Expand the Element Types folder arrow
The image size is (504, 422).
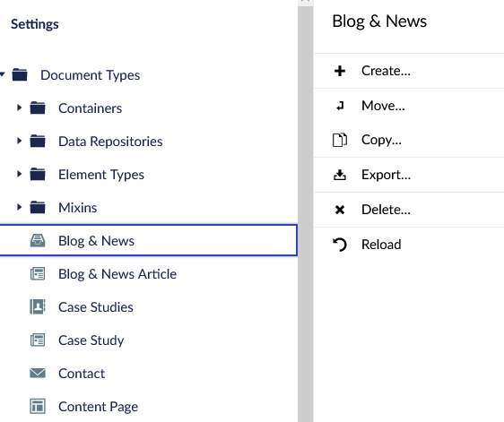(x=20, y=174)
